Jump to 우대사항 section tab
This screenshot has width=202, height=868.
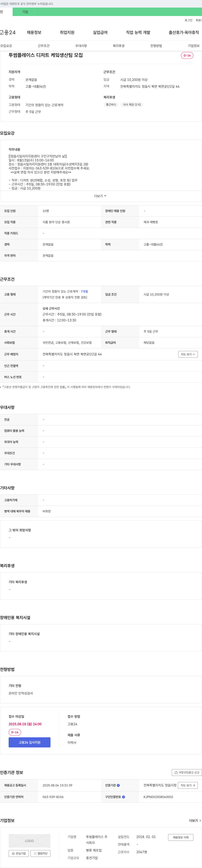click(x=81, y=46)
